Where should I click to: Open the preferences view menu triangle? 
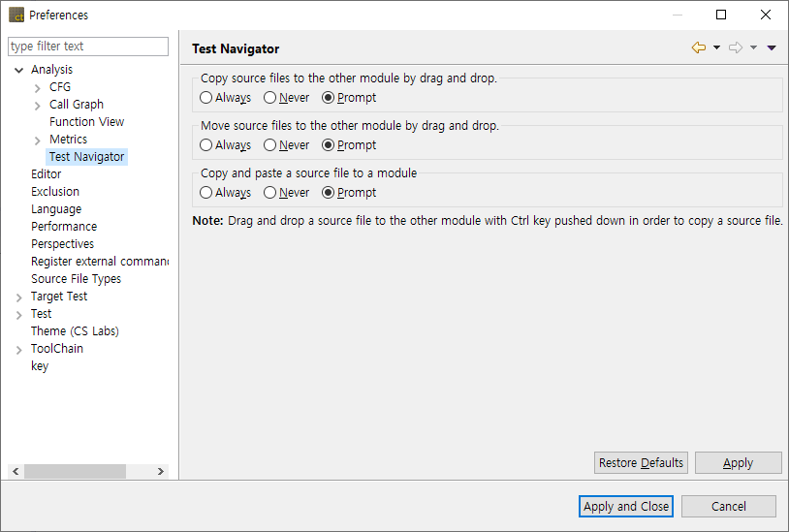click(x=772, y=47)
